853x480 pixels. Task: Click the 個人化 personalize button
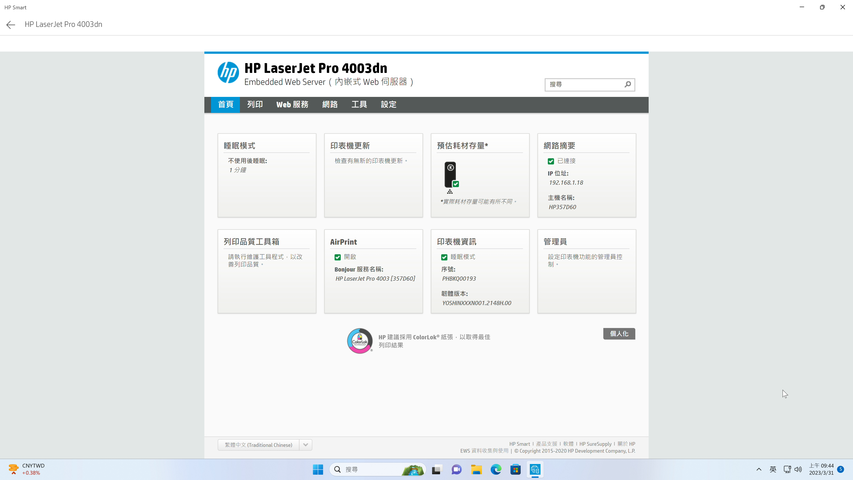pyautogui.click(x=619, y=334)
